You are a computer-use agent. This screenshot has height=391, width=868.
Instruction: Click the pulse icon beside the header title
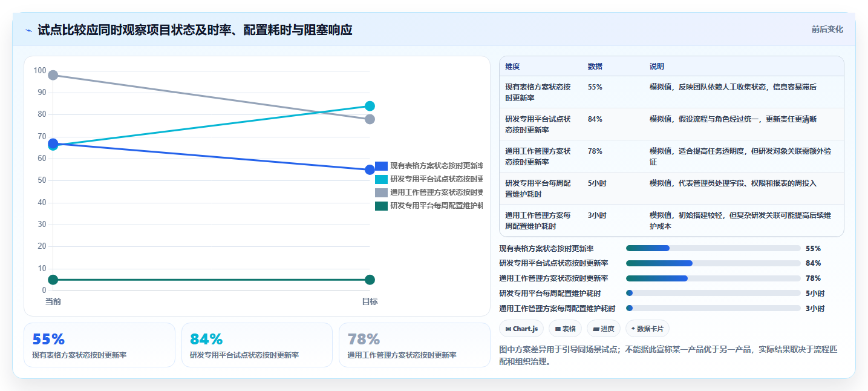[x=28, y=30]
